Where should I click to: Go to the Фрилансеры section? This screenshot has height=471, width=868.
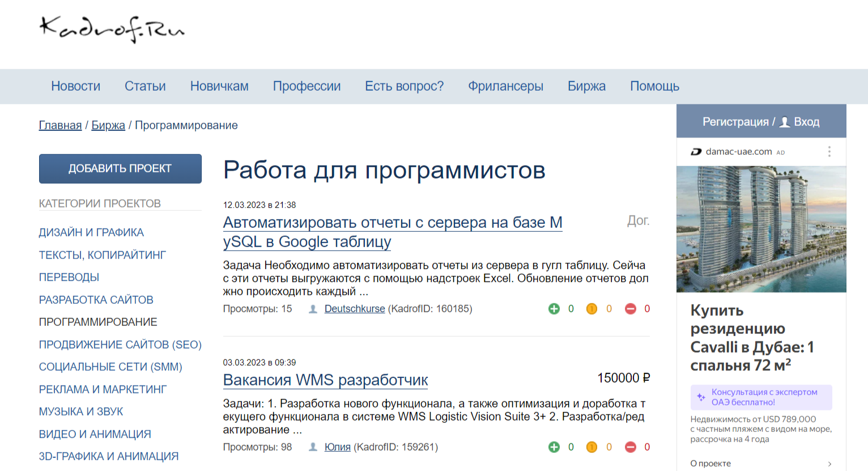pos(505,86)
